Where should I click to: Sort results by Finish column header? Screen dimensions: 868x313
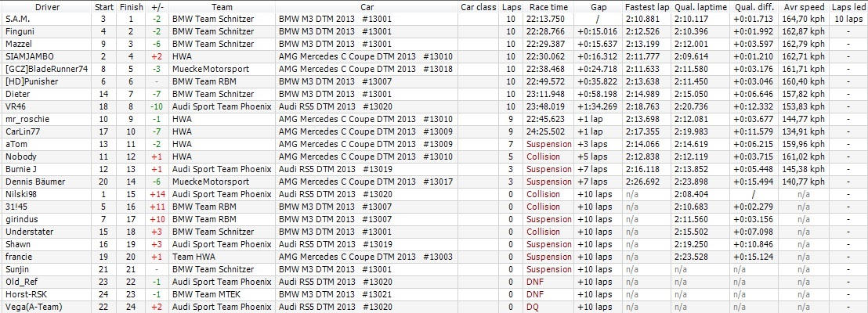tap(132, 6)
